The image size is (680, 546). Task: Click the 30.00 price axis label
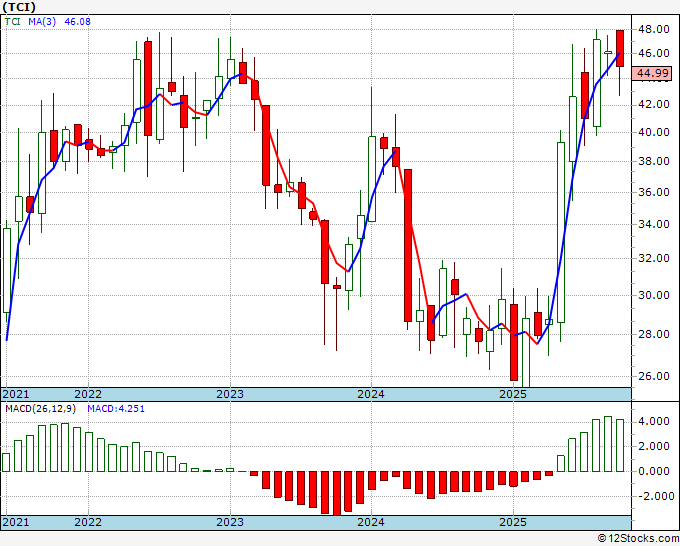[x=653, y=295]
